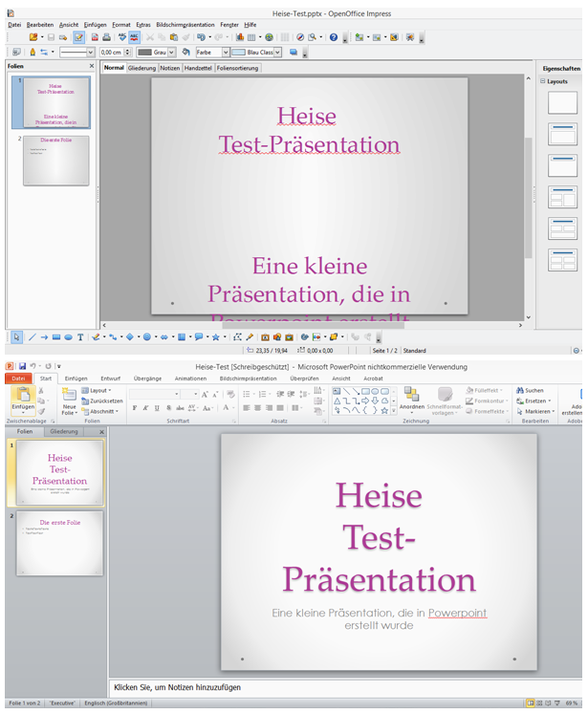Switch to the Gliederung view tab in Impress

point(142,68)
